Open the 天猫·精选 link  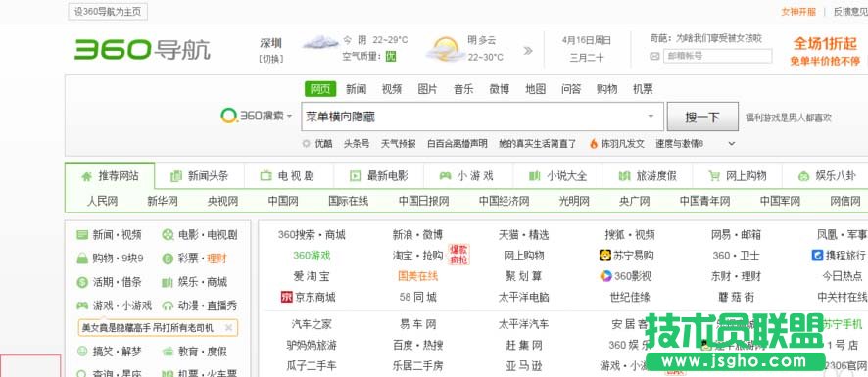(x=524, y=235)
